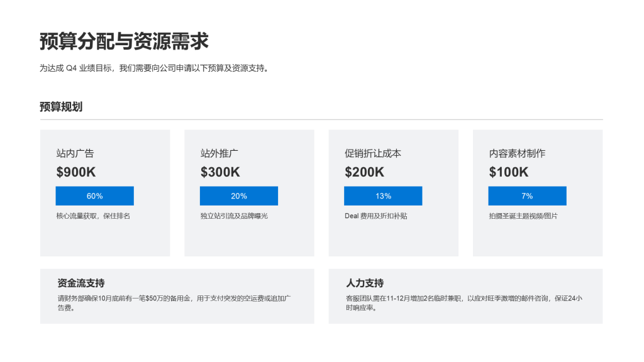Click the 20% progress bar
This screenshot has height=362, width=644.
point(238,195)
